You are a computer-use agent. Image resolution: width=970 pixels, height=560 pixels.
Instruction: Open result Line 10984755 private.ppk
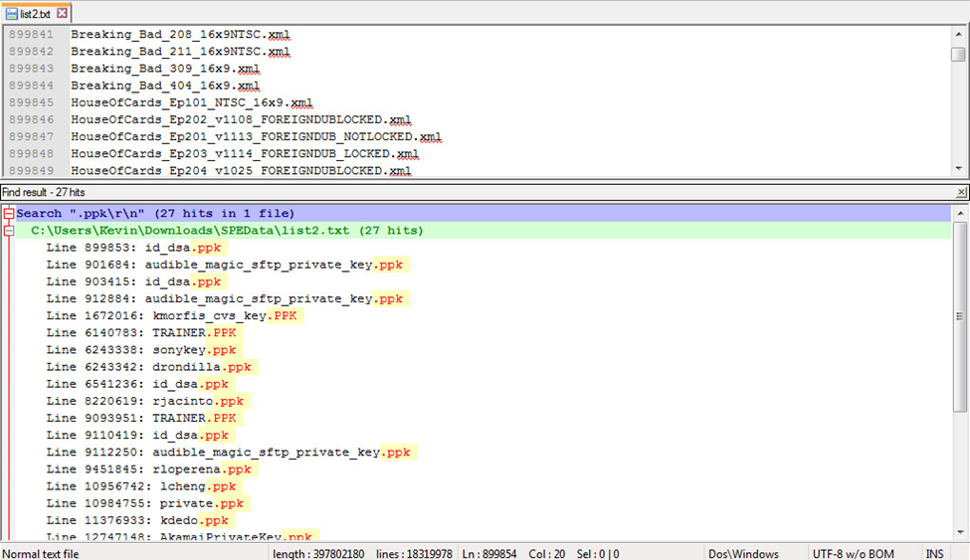click(x=145, y=503)
